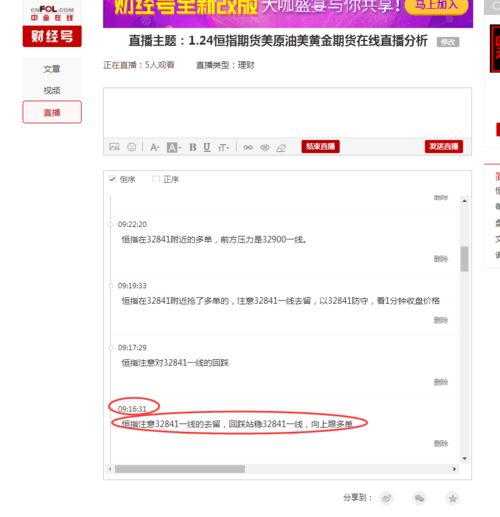This screenshot has width=500, height=517.
Task: Toggle underline formatting in the editor
Action: pyautogui.click(x=207, y=147)
